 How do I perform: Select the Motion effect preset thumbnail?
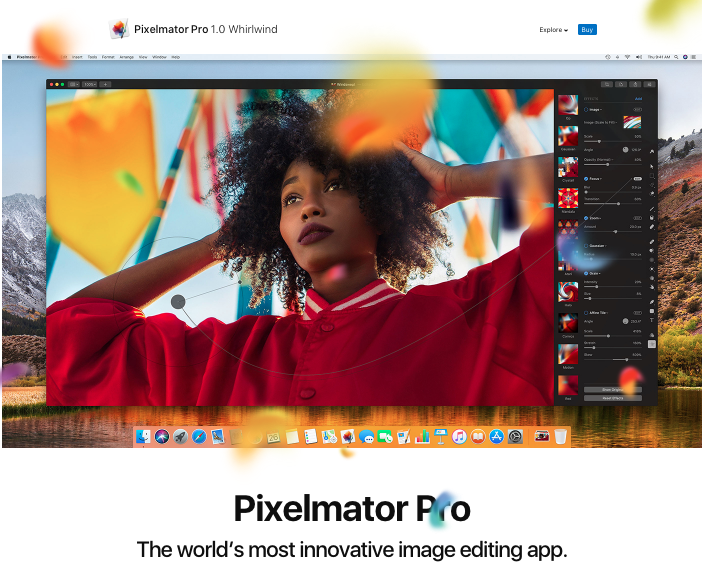pyautogui.click(x=568, y=354)
